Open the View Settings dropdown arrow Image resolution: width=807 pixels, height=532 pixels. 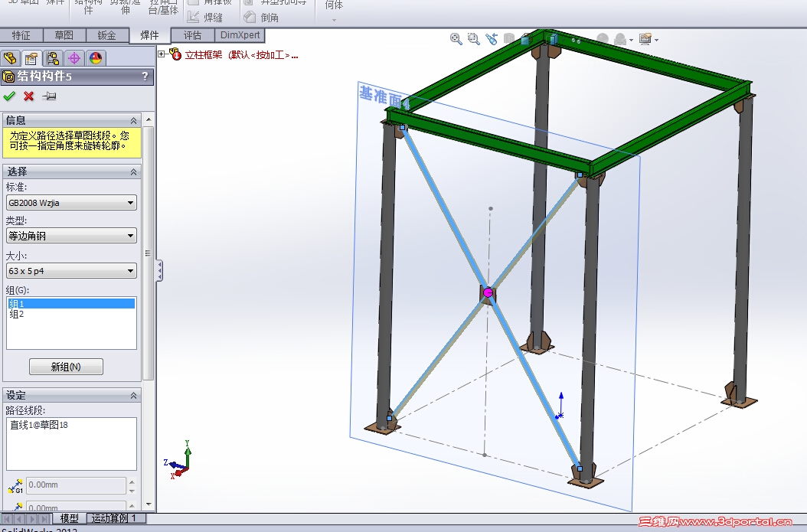pyautogui.click(x=657, y=40)
